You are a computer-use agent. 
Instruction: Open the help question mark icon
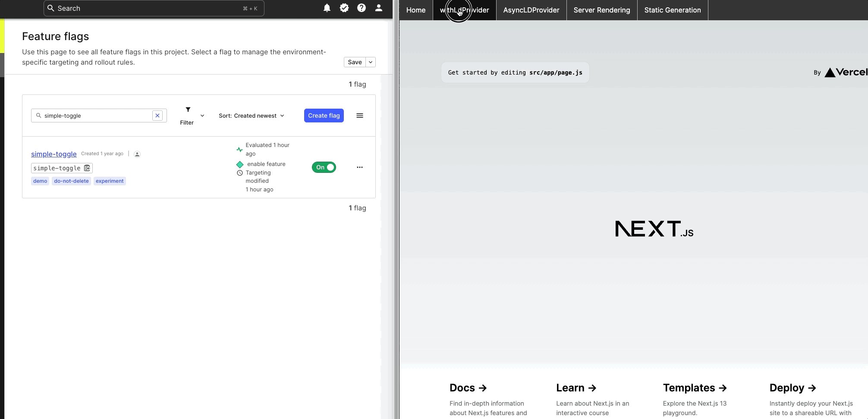pyautogui.click(x=362, y=8)
